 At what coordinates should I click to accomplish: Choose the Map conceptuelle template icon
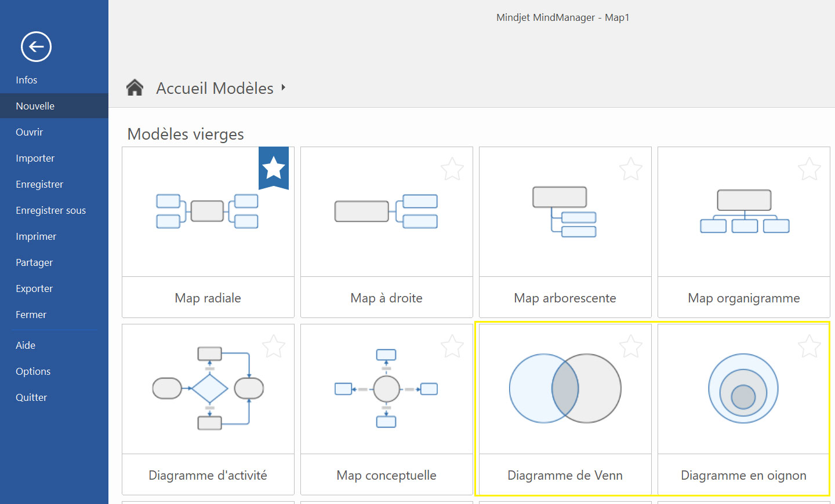tap(386, 389)
